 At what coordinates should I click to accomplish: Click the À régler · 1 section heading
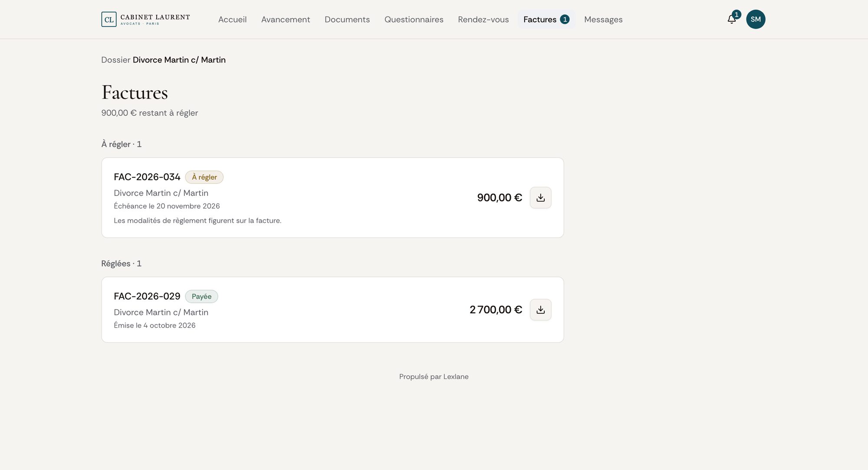[x=121, y=144]
